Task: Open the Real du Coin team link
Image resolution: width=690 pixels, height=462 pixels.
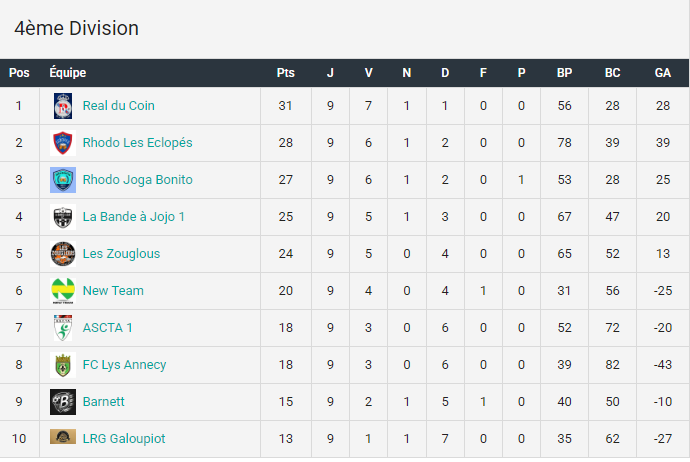Action: pyautogui.click(x=118, y=106)
